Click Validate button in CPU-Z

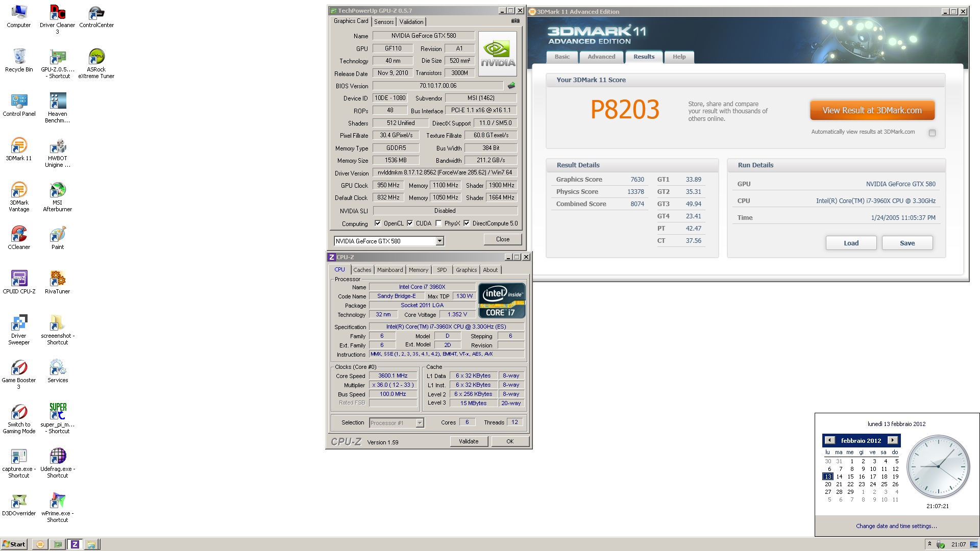pos(469,441)
